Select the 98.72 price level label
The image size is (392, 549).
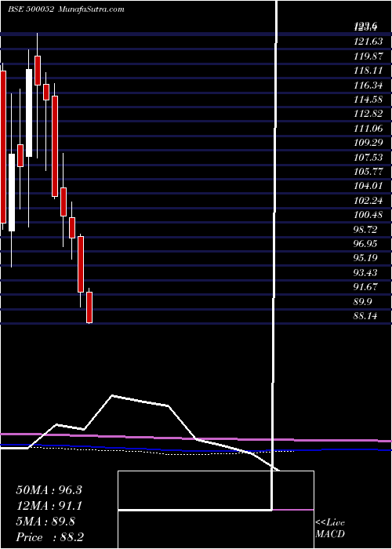[365, 230]
